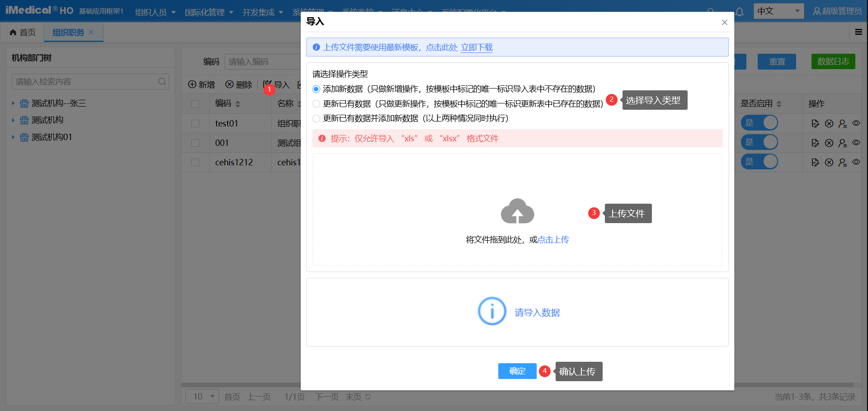Image resolution: width=868 pixels, height=411 pixels.
Task: Click view eye icon in 001 row
Action: (x=856, y=142)
